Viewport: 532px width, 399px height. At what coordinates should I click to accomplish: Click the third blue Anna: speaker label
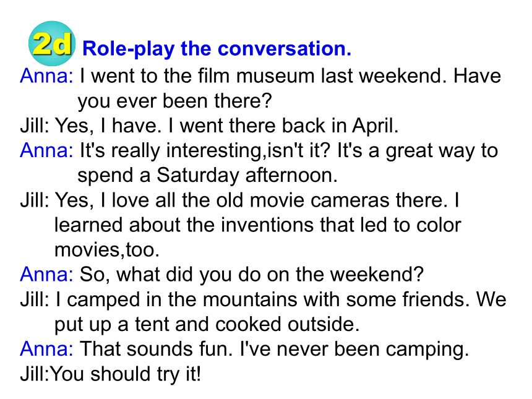[46, 274]
